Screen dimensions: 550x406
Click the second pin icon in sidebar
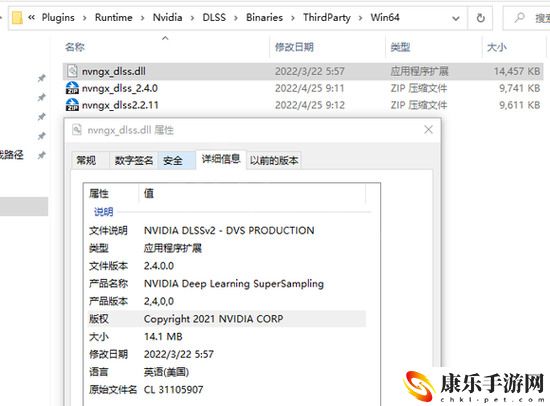pyautogui.click(x=41, y=97)
